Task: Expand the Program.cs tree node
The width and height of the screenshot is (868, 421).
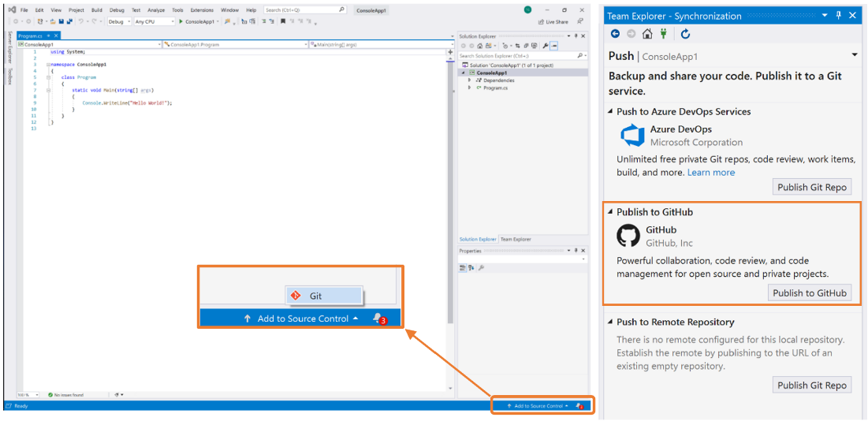Action: tap(469, 88)
